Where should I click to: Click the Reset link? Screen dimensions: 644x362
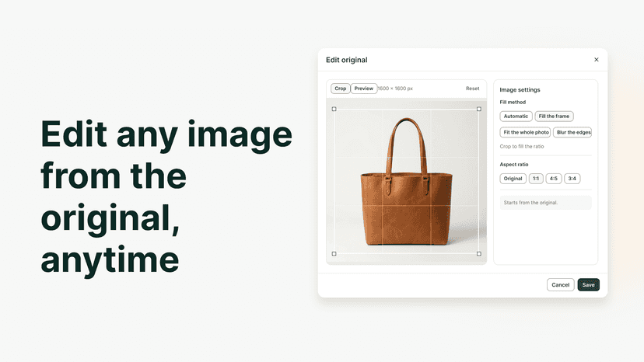[472, 89]
